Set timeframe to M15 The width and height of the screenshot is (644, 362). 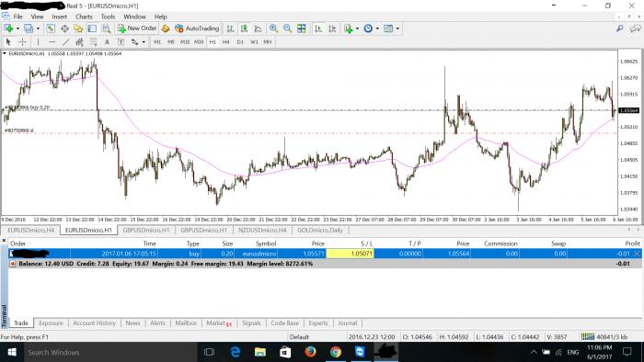(185, 42)
